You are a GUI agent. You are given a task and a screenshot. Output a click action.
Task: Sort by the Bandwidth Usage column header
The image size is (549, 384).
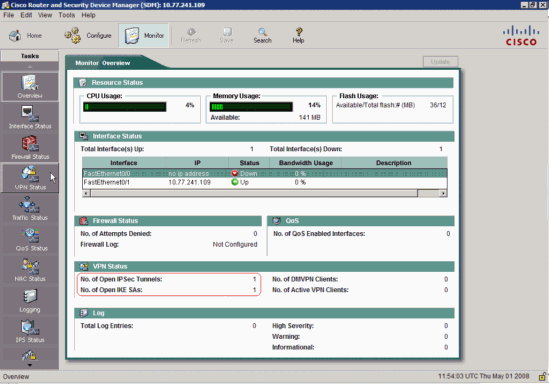[306, 163]
